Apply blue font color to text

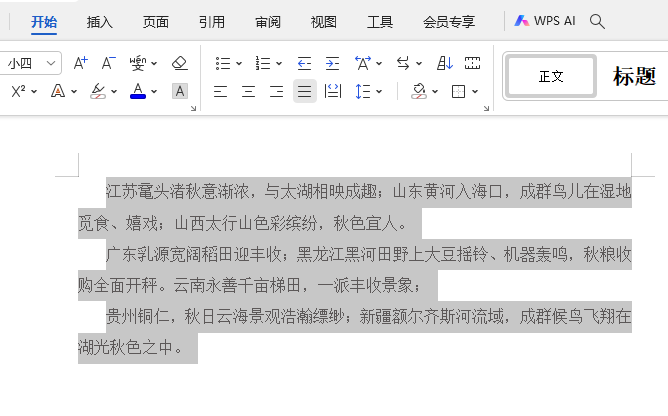point(138,91)
